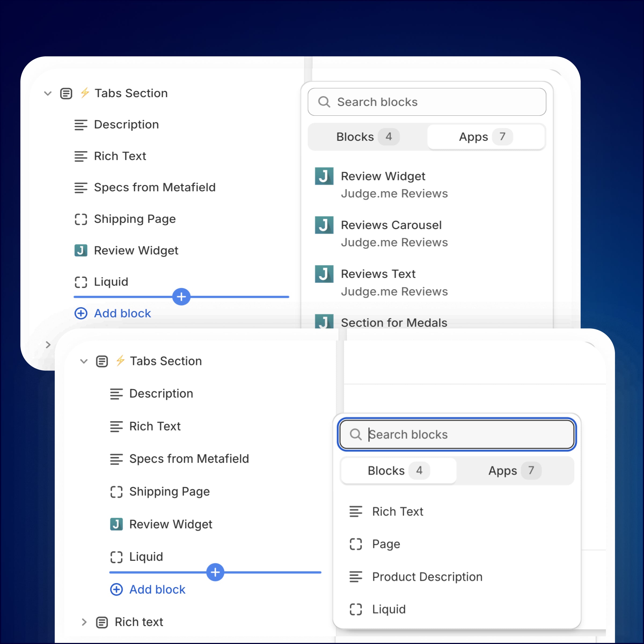Click the lightning bolt icon beside Tabs Section
Screen dimensions: 644x644
[x=85, y=93]
